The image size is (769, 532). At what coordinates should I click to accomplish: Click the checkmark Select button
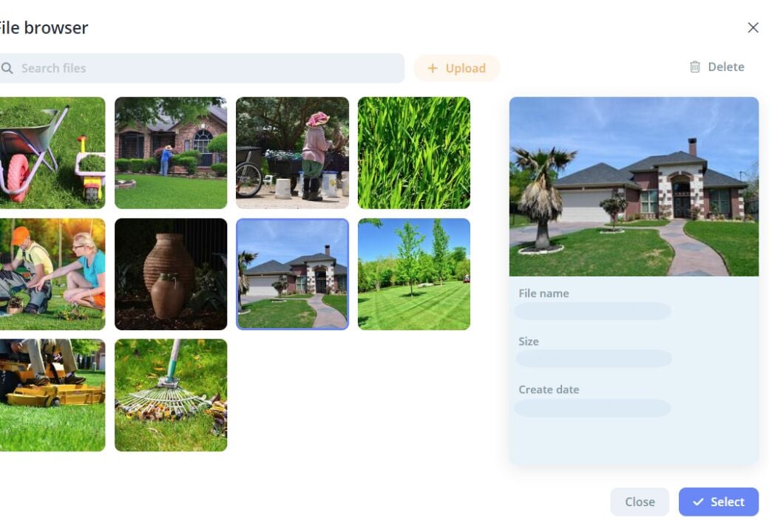pos(718,502)
